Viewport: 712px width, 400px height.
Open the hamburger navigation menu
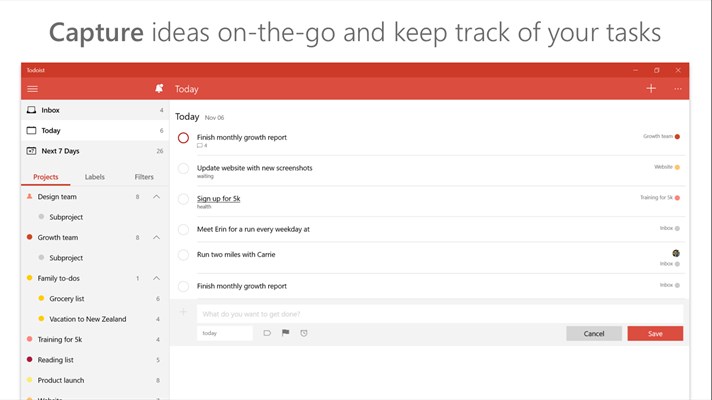click(32, 89)
